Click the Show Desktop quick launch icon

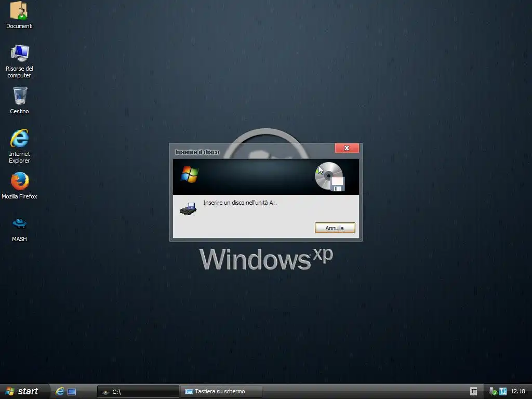[72, 392]
